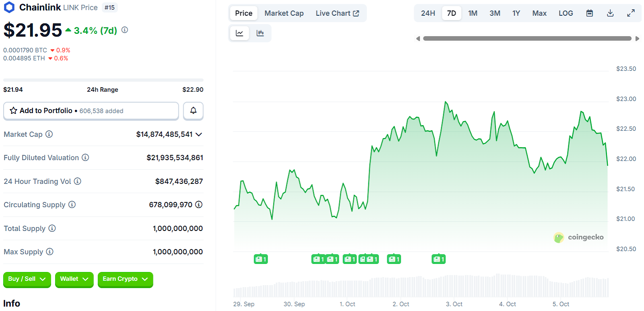Click Add to Portfolio button
Image resolution: width=644 pixels, height=311 pixels.
click(x=91, y=111)
